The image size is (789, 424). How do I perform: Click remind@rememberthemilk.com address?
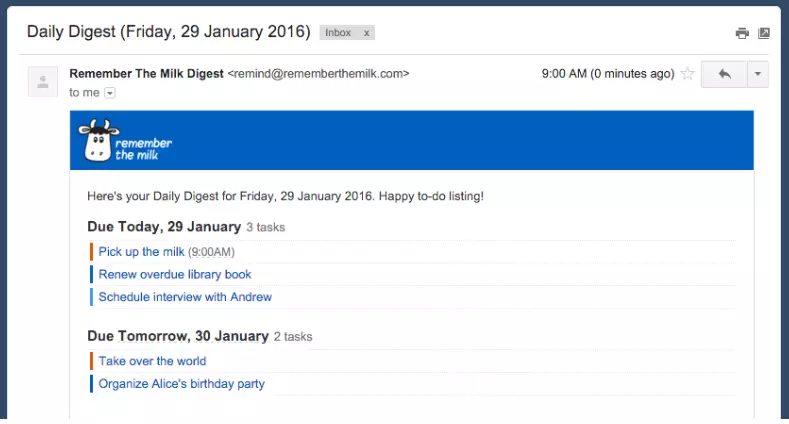(x=319, y=73)
